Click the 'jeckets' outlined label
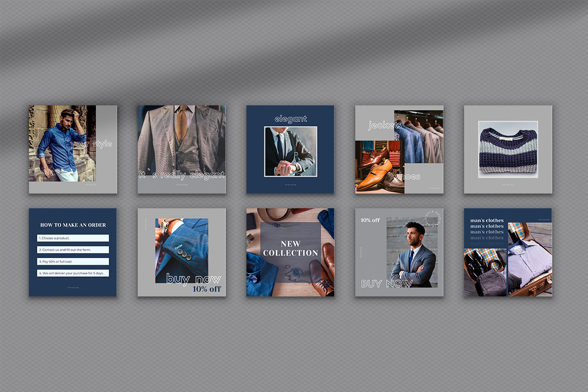Screen dimensions: 588x392 385,125
